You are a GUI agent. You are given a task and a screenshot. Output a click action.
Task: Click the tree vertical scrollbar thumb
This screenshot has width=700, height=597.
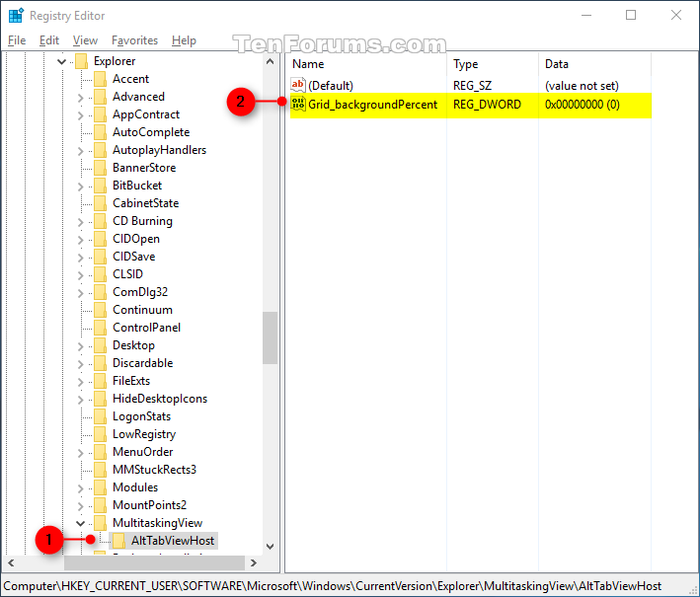click(x=271, y=337)
